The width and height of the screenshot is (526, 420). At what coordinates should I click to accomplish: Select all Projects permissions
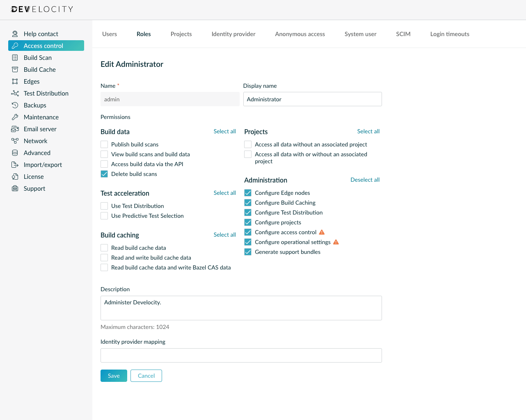[x=368, y=131]
